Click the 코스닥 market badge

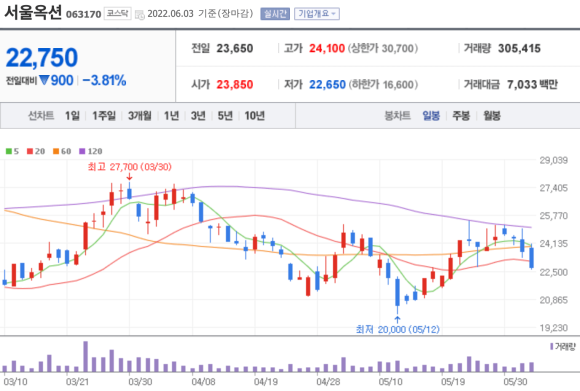(118, 13)
